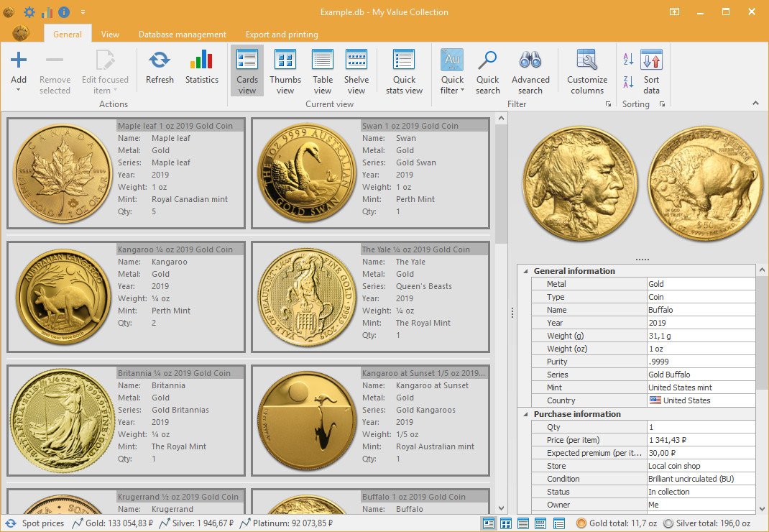
Task: Open the ribbon display options icon
Action: (x=675, y=12)
